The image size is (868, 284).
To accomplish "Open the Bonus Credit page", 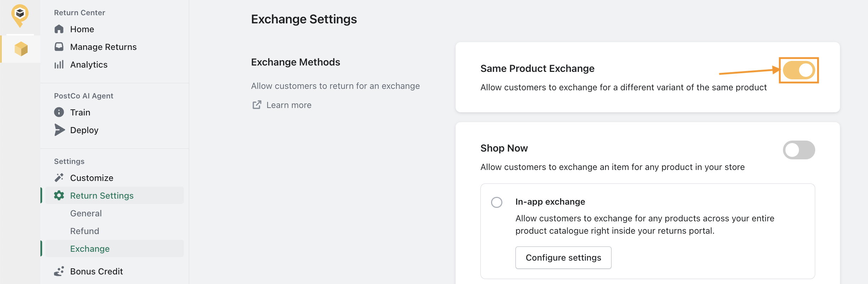I will [x=96, y=271].
